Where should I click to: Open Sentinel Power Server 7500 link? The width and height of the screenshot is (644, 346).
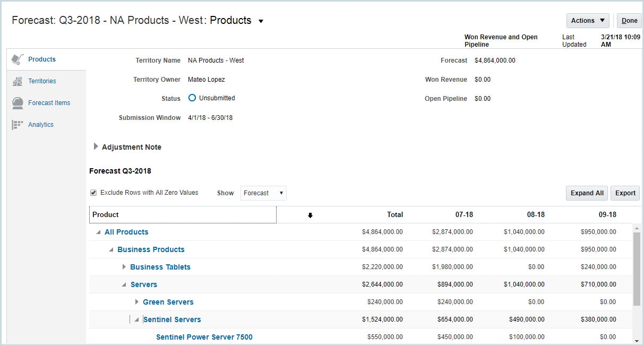pos(204,337)
